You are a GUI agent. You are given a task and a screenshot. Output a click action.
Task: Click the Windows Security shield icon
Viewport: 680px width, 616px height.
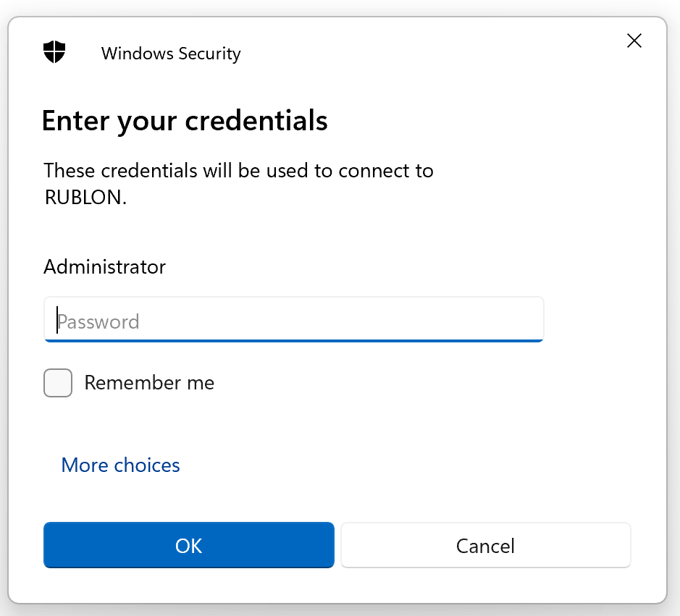pos(54,52)
